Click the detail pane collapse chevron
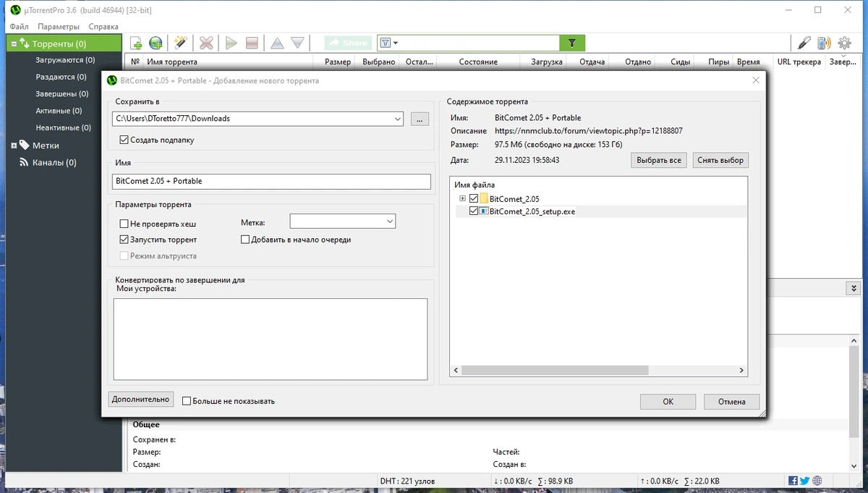This screenshot has height=493, width=868. tap(852, 288)
